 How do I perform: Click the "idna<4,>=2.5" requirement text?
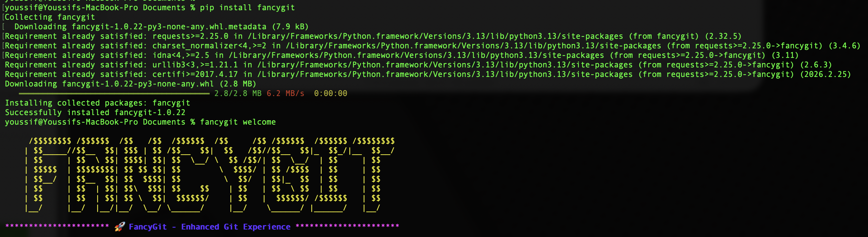(180, 55)
